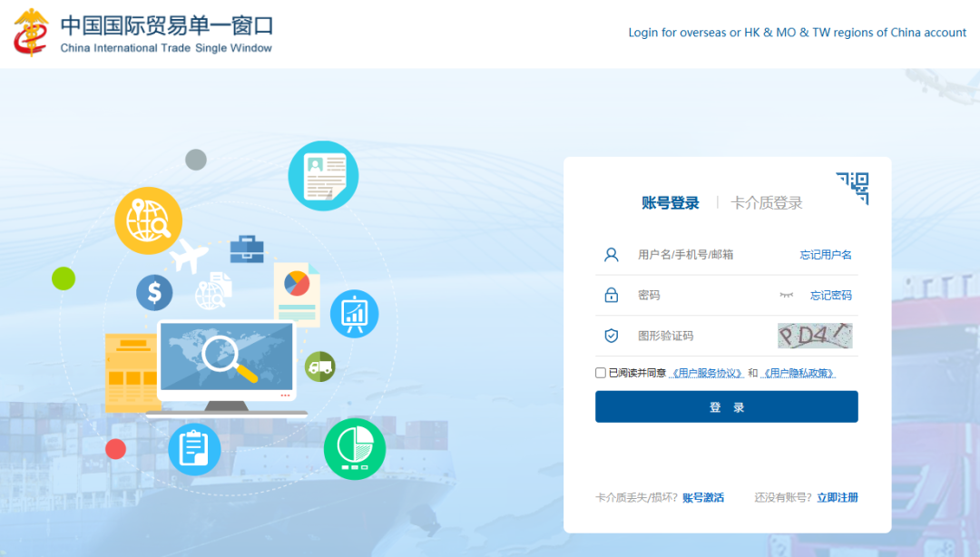Check the 已阅读并同意 agreement checkbox
Image resolution: width=980 pixels, height=557 pixels.
pos(599,373)
